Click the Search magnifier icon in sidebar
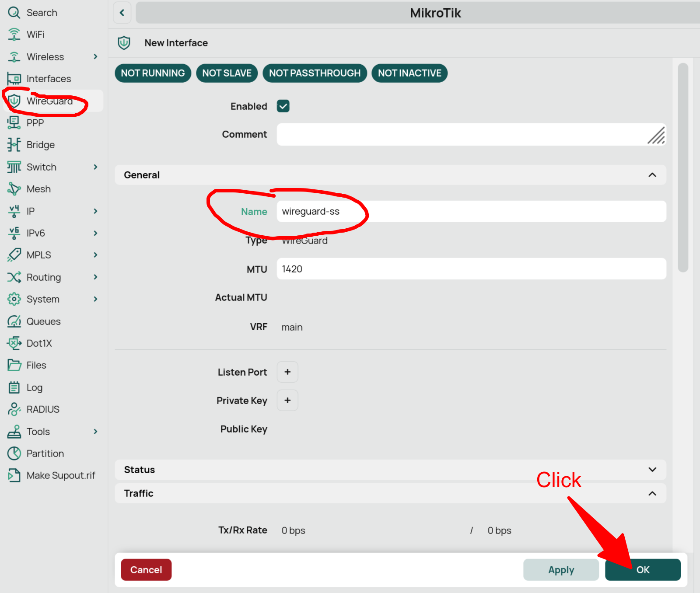Image resolution: width=700 pixels, height=593 pixels. coord(14,13)
